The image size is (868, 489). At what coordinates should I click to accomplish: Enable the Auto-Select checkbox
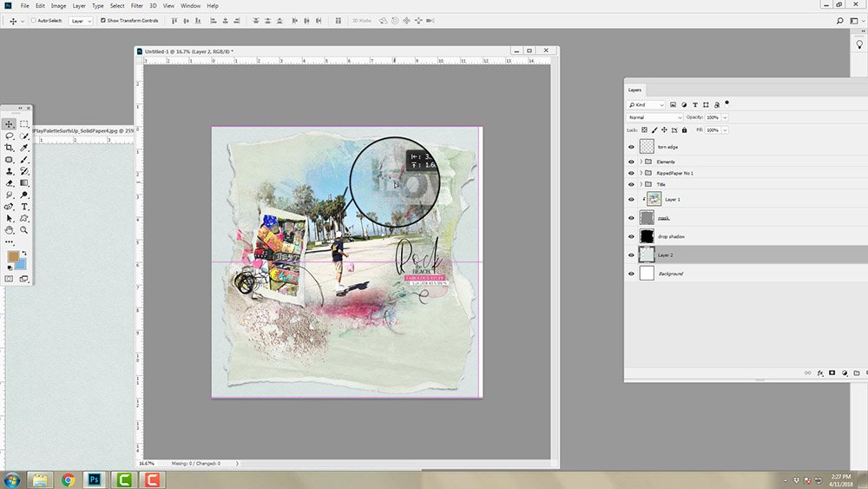(33, 21)
